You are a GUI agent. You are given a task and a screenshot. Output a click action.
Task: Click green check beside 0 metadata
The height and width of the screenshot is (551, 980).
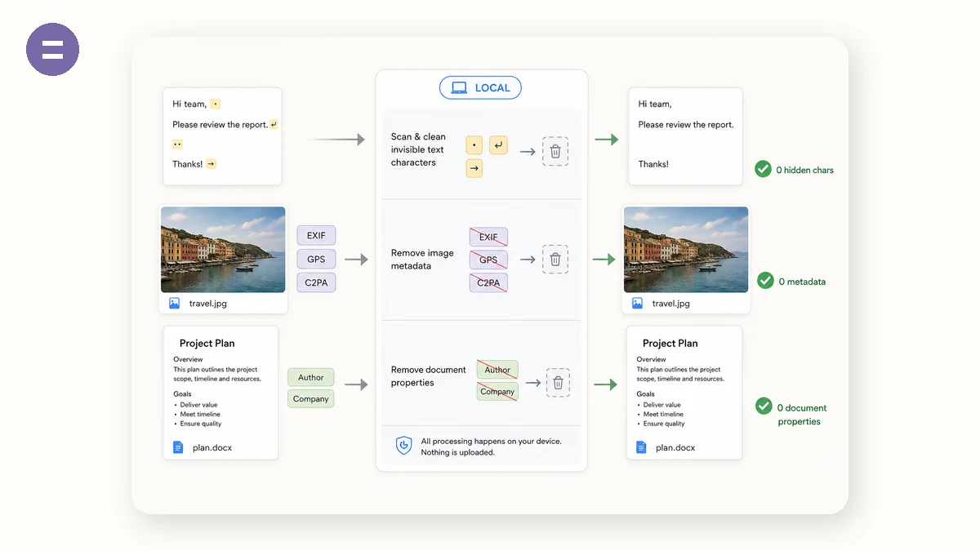765,280
